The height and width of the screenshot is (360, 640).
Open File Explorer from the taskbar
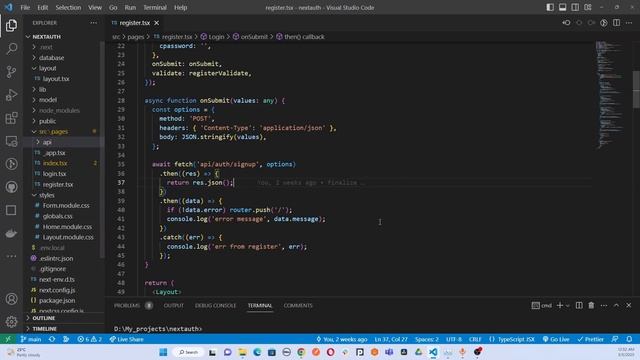point(242,352)
